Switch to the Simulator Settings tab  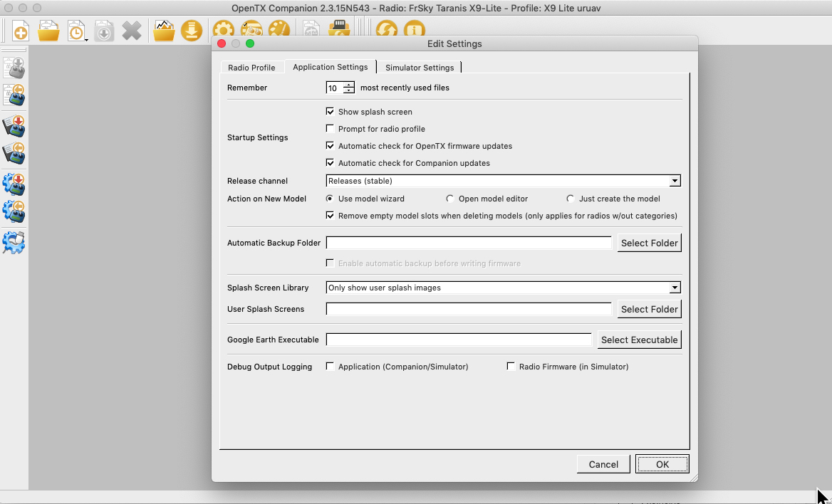point(420,68)
